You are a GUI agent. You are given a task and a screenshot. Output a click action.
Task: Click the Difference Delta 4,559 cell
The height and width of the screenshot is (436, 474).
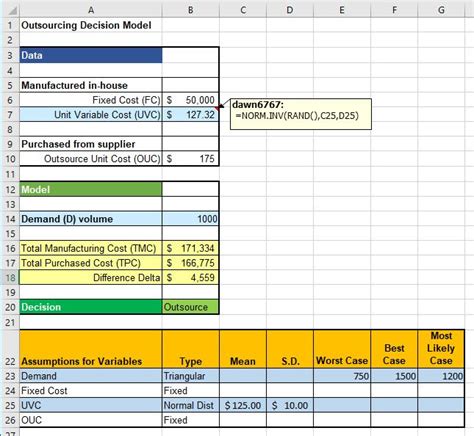pos(191,277)
